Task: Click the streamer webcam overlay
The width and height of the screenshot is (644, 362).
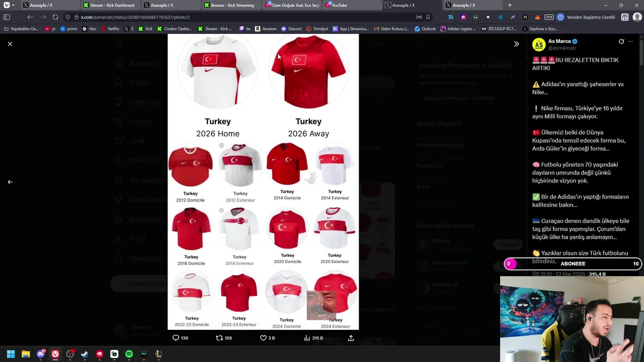Action: pyautogui.click(x=572, y=319)
